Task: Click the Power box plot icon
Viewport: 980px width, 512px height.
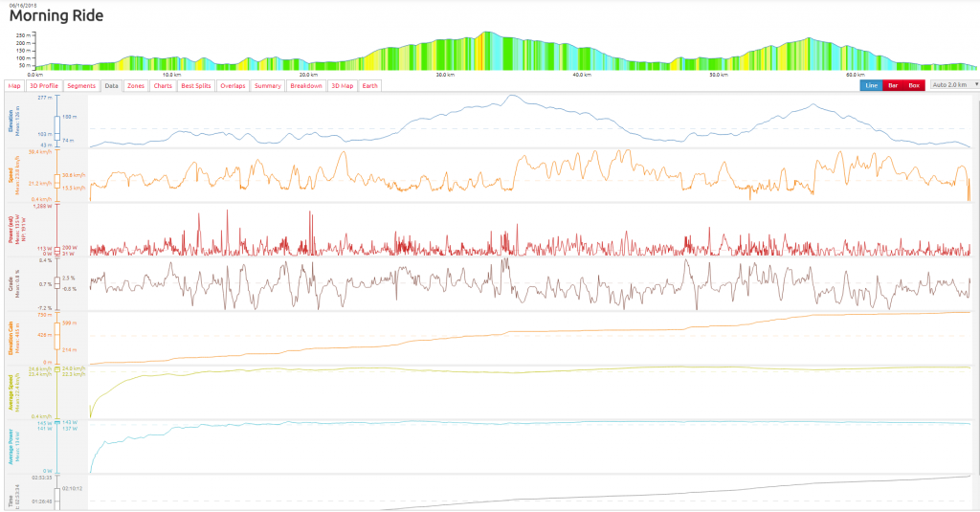Action: click(56, 250)
